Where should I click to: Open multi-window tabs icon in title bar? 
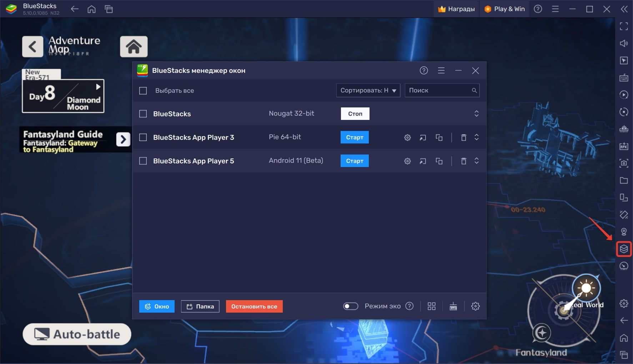pyautogui.click(x=109, y=9)
